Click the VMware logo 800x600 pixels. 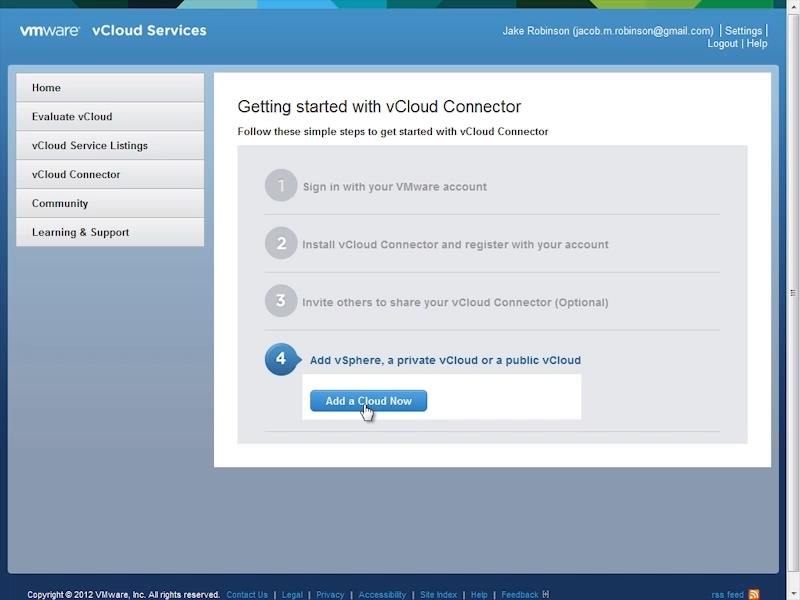coord(49,31)
